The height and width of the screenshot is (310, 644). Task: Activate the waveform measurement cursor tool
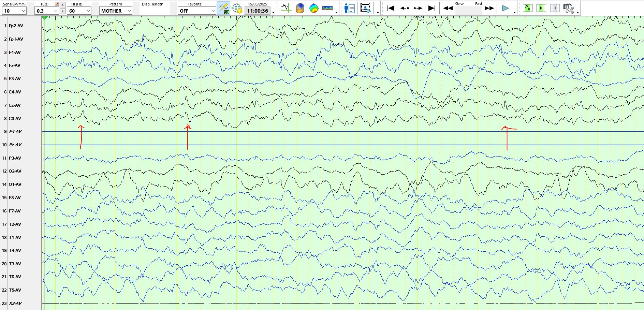(x=286, y=8)
